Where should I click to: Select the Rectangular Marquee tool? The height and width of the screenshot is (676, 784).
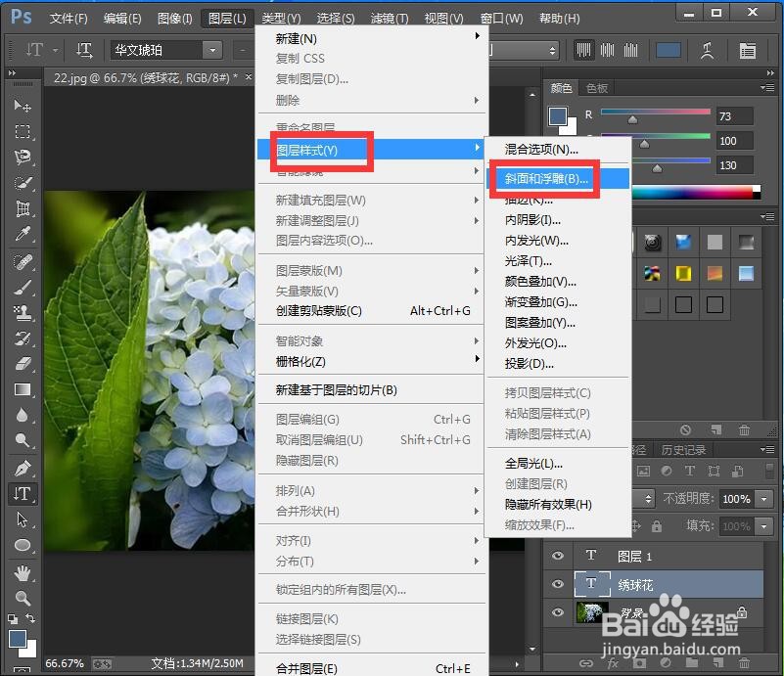[x=23, y=131]
